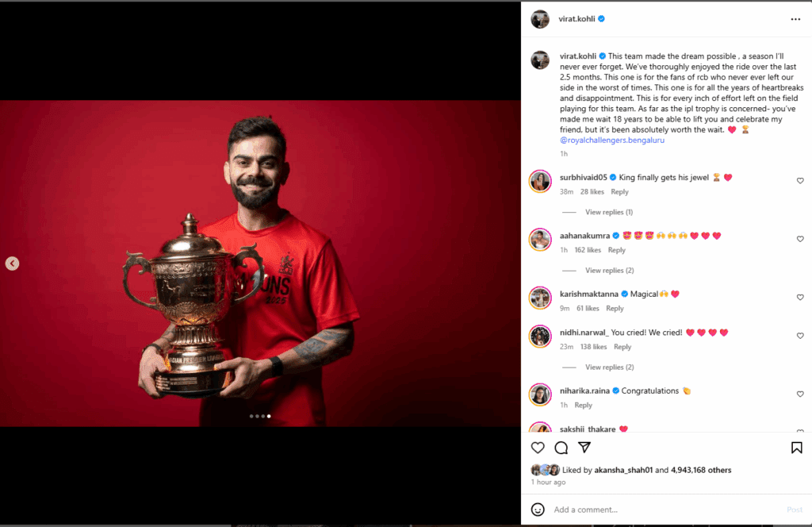The width and height of the screenshot is (812, 527).
Task: Expand View replies (2) under nidhi.narwal_
Action: [609, 367]
